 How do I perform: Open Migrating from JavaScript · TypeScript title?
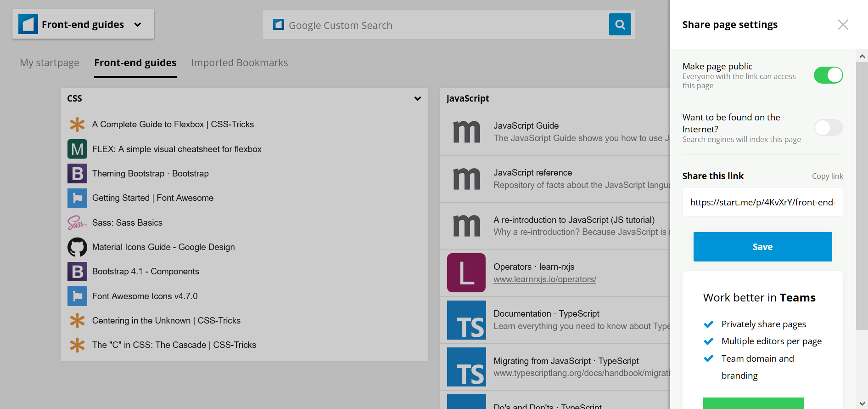click(x=566, y=361)
